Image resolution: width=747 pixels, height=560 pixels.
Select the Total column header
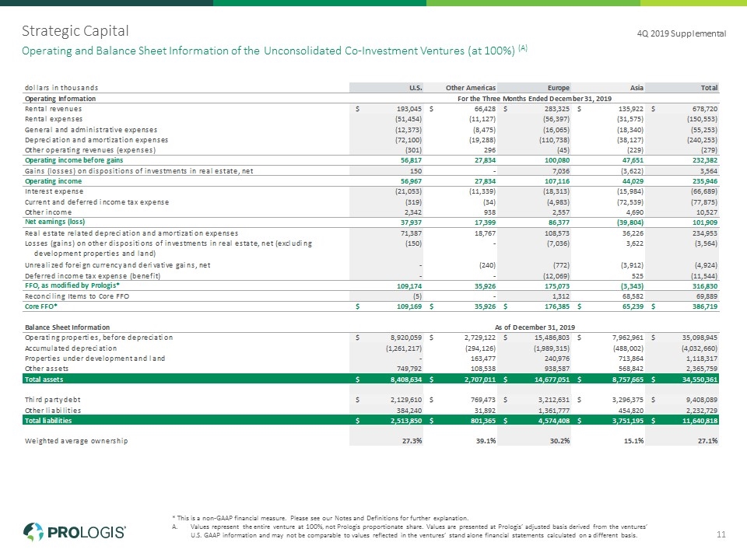[x=709, y=88]
